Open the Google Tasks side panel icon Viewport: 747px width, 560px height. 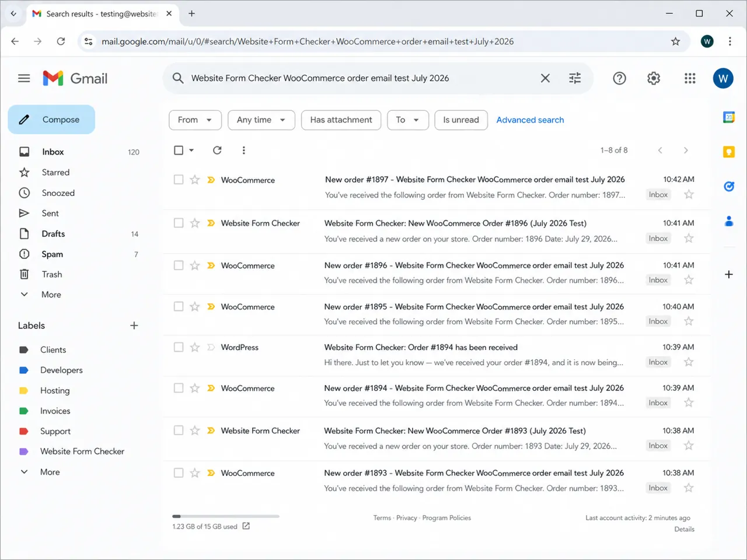coord(729,187)
